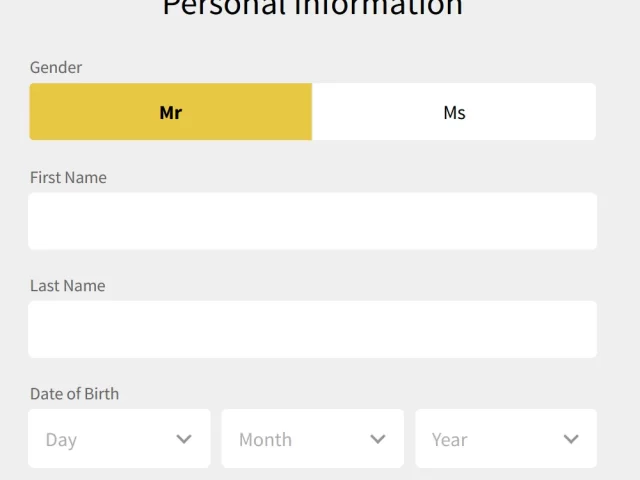Click the chevron arrow in Day dropdown

coord(184,439)
